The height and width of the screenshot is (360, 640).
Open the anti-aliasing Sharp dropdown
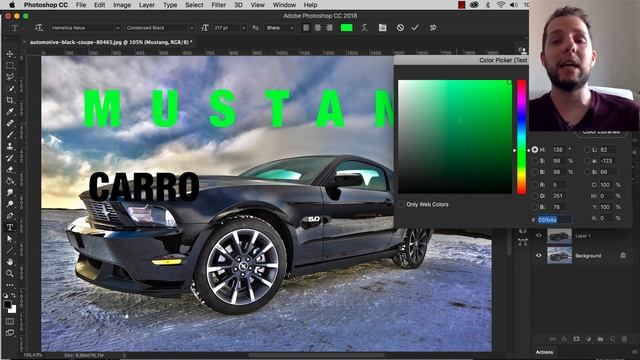pyautogui.click(x=280, y=28)
